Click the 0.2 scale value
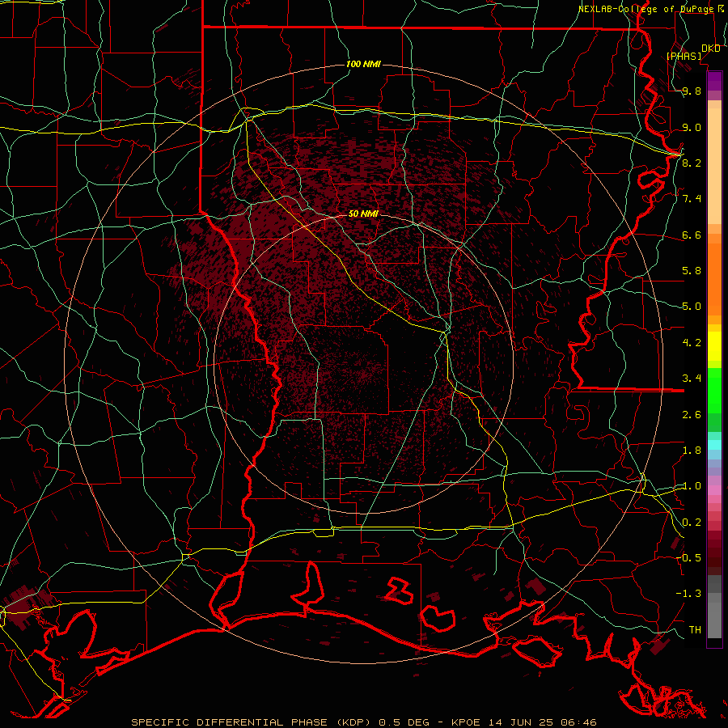This screenshot has height=728, width=728. pyautogui.click(x=692, y=523)
